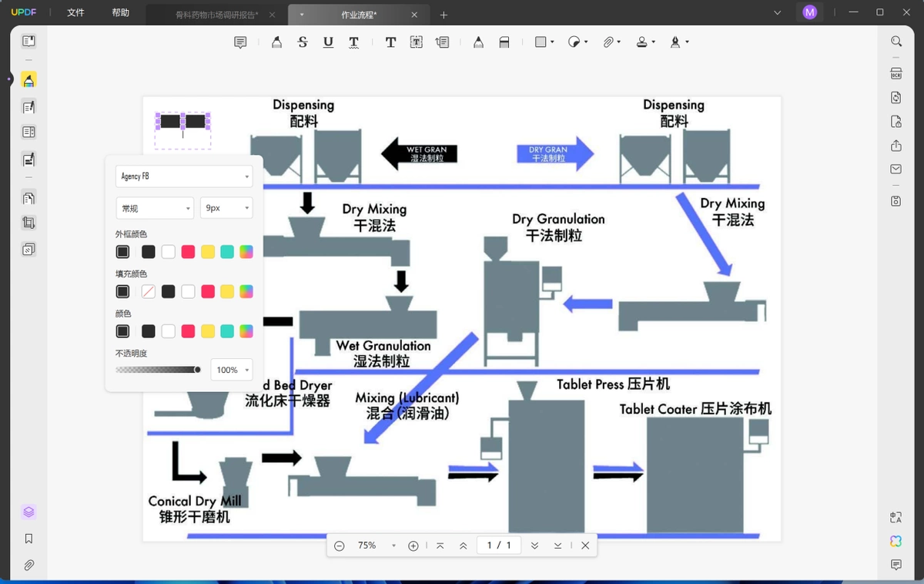Open the user account avatar M
Screen dimensions: 924x584
pos(809,12)
